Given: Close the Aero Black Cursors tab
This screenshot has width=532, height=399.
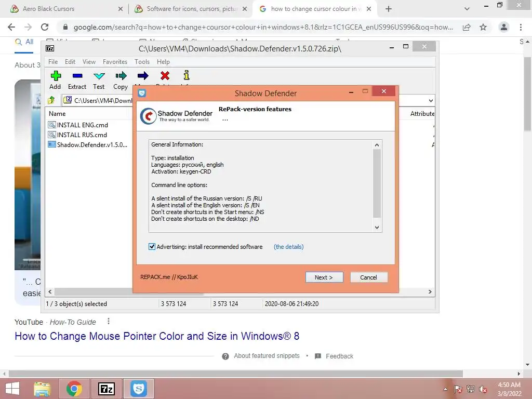Looking at the screenshot, I should pyautogui.click(x=121, y=9).
